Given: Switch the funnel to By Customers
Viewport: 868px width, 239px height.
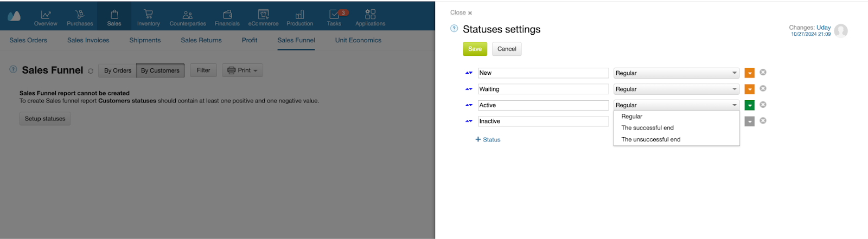Looking at the screenshot, I should click(x=160, y=70).
